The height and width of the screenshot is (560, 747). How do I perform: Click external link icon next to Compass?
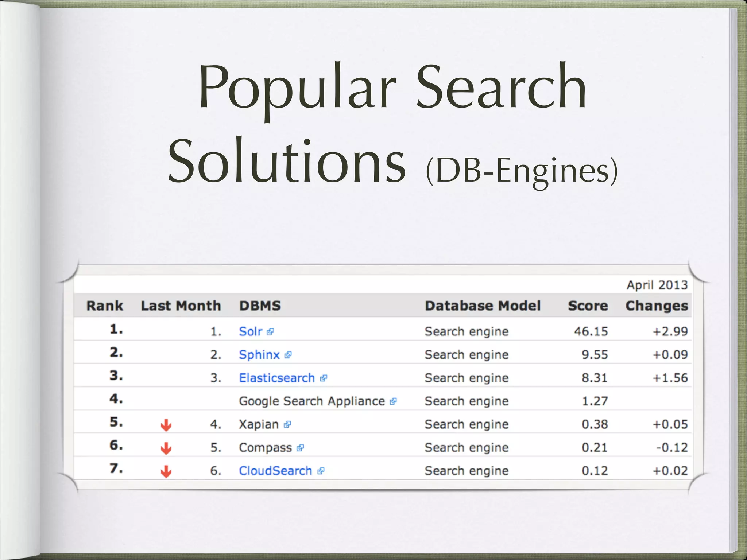coord(301,448)
